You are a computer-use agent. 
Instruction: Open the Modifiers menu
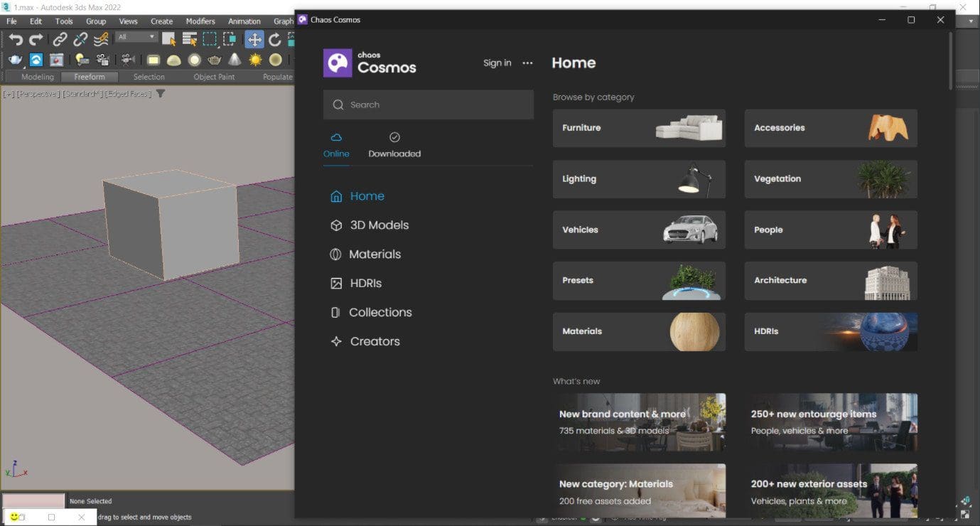200,21
